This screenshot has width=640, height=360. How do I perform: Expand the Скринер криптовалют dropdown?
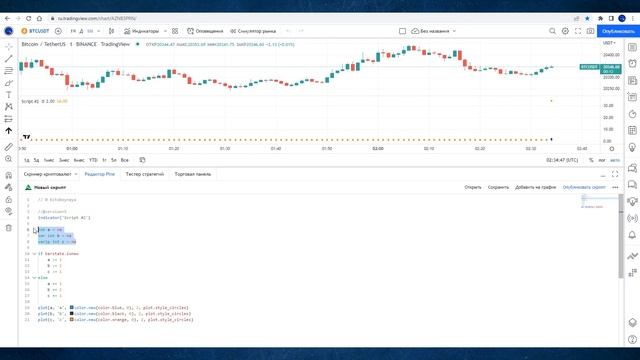(x=76, y=174)
